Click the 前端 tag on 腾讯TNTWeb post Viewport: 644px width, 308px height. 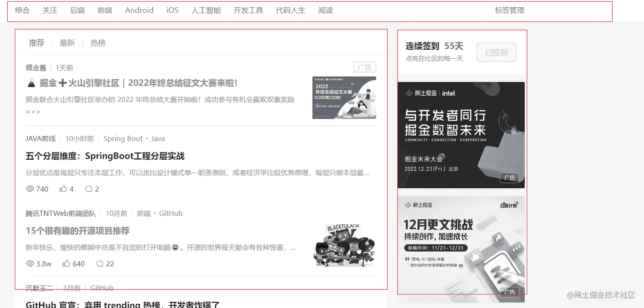[144, 213]
